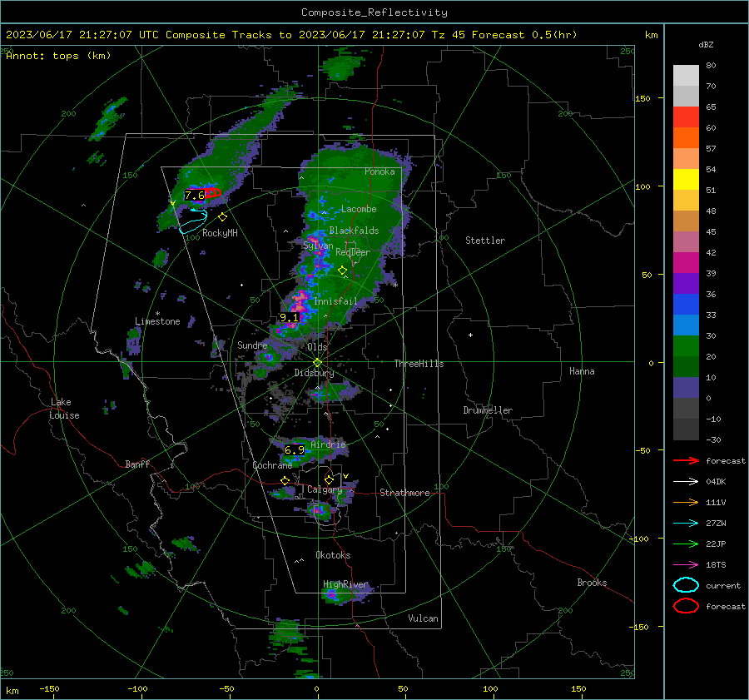Screen dimensions: 749x700
Task: Click the Sundre city label
Action: 252,345
